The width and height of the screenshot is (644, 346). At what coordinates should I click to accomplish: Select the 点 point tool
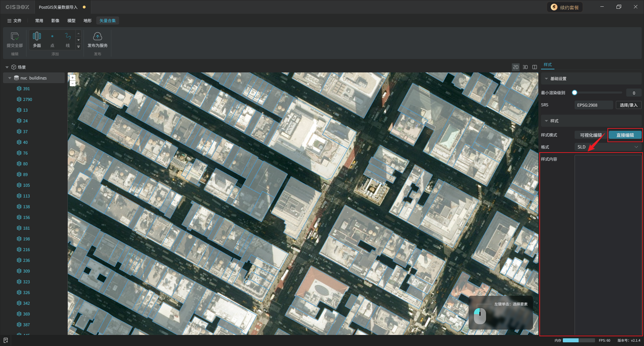(52, 37)
